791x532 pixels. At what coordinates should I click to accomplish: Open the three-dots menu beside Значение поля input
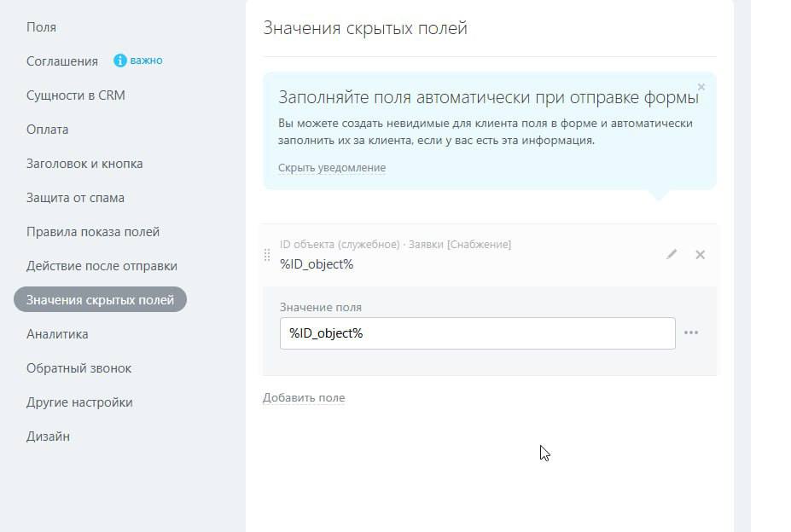point(691,332)
